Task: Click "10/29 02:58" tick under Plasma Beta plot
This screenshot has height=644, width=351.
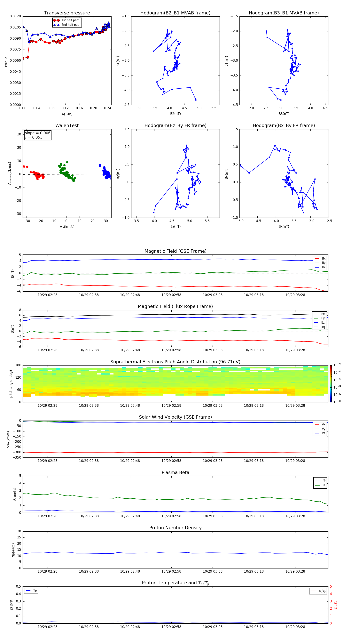Action: [x=171, y=516]
